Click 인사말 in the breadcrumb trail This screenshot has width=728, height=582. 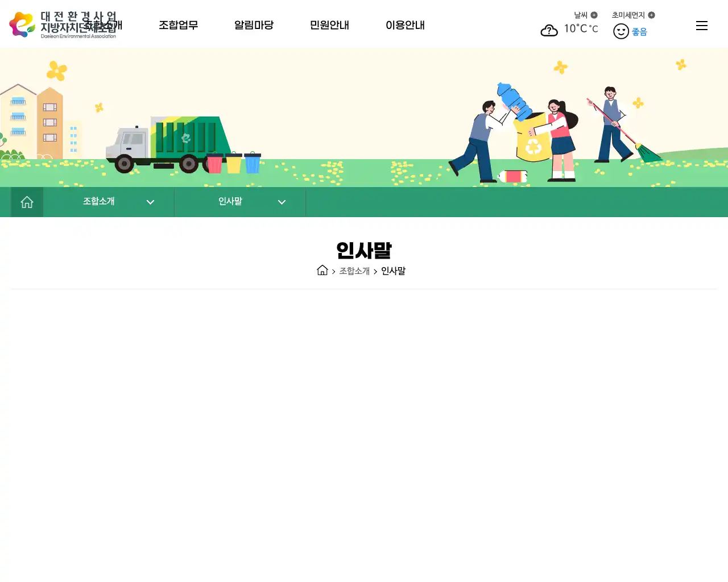[x=394, y=271]
